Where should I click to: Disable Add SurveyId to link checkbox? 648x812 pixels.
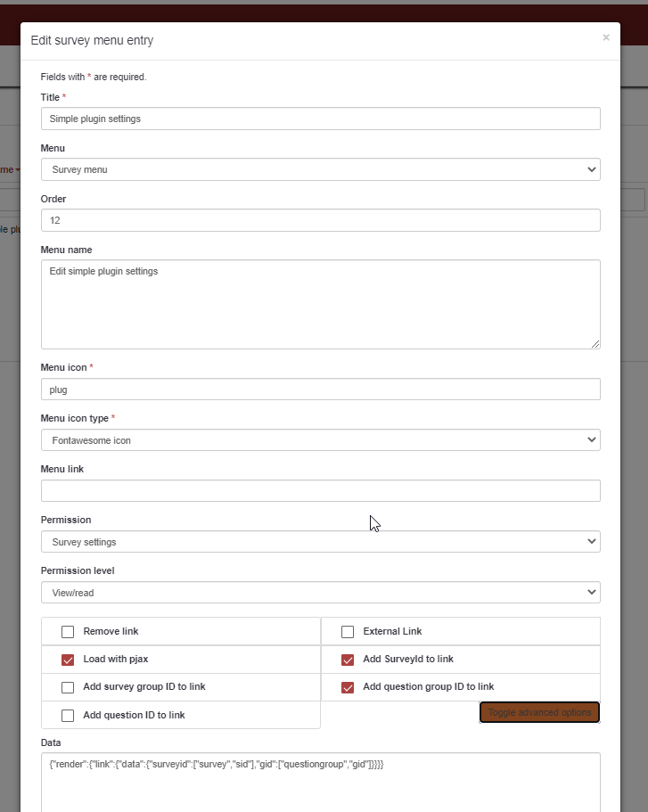(x=348, y=660)
